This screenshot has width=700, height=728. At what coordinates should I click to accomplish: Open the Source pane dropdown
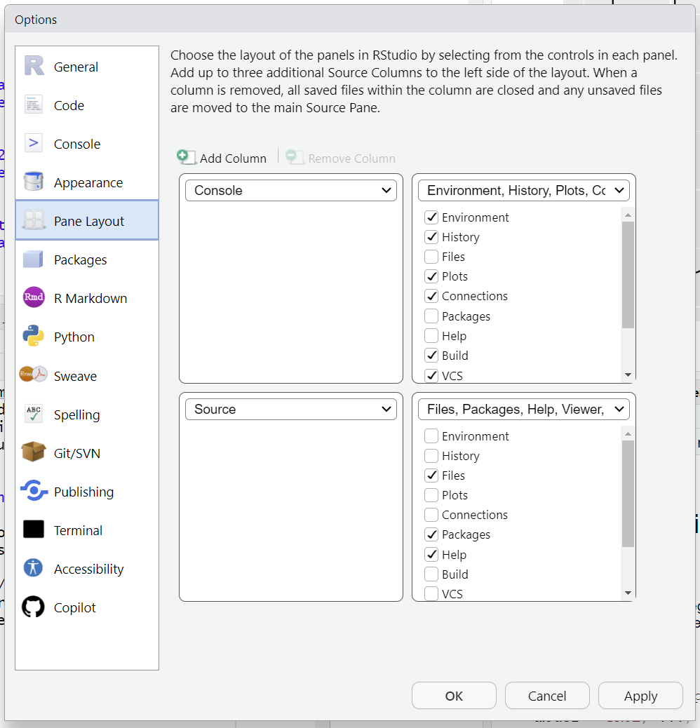tap(291, 409)
